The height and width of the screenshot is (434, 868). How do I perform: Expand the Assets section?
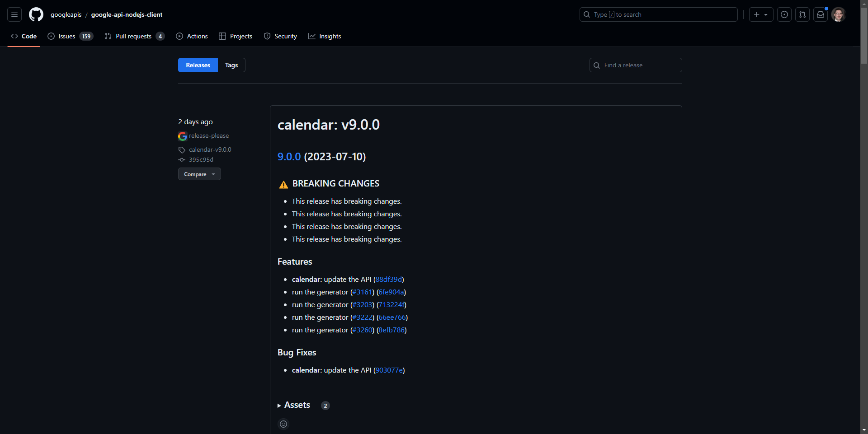pos(294,405)
